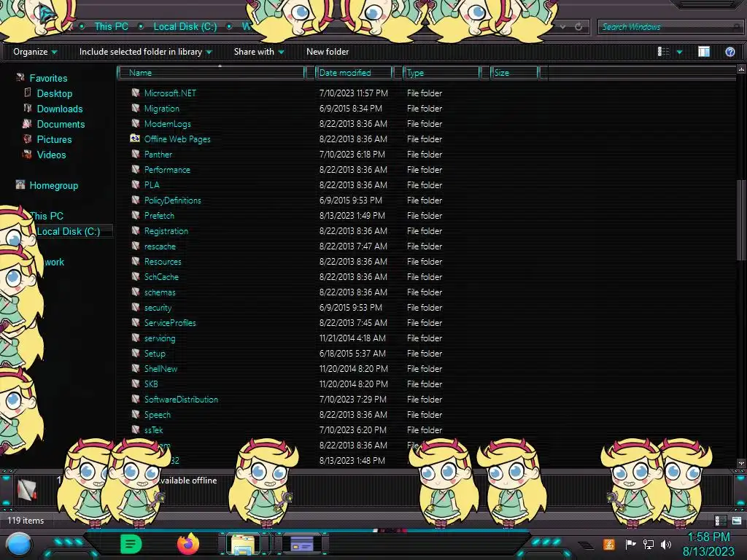
Task: Click the 119 items status text
Action: click(26, 521)
